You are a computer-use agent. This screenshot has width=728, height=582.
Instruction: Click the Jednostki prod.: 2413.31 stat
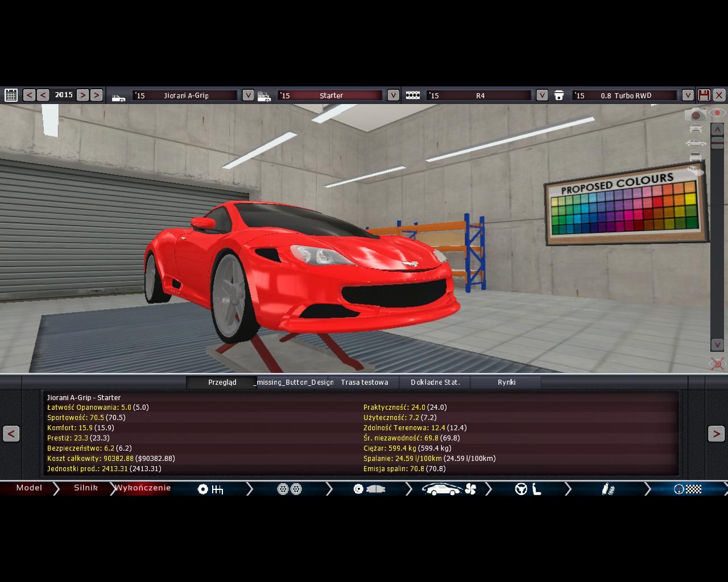pos(104,469)
